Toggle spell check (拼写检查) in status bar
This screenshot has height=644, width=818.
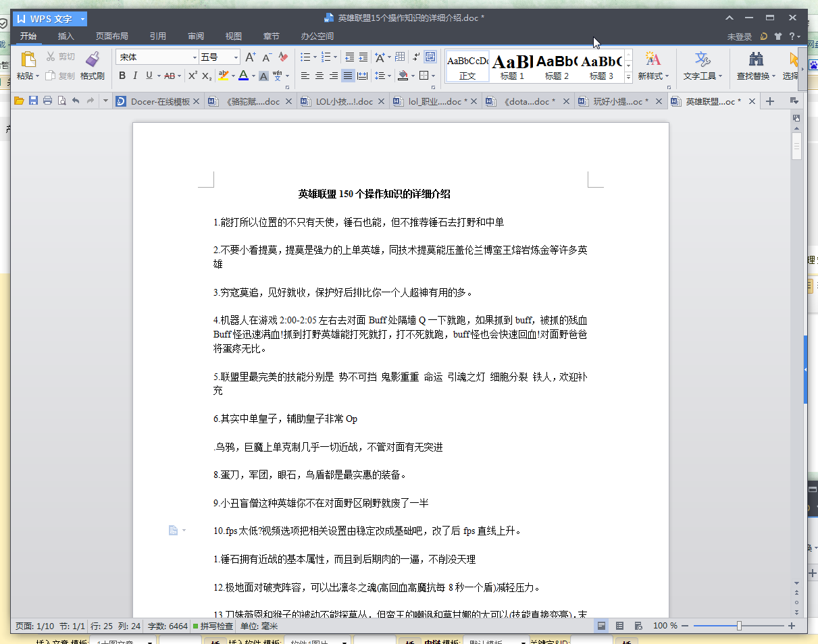click(x=213, y=626)
